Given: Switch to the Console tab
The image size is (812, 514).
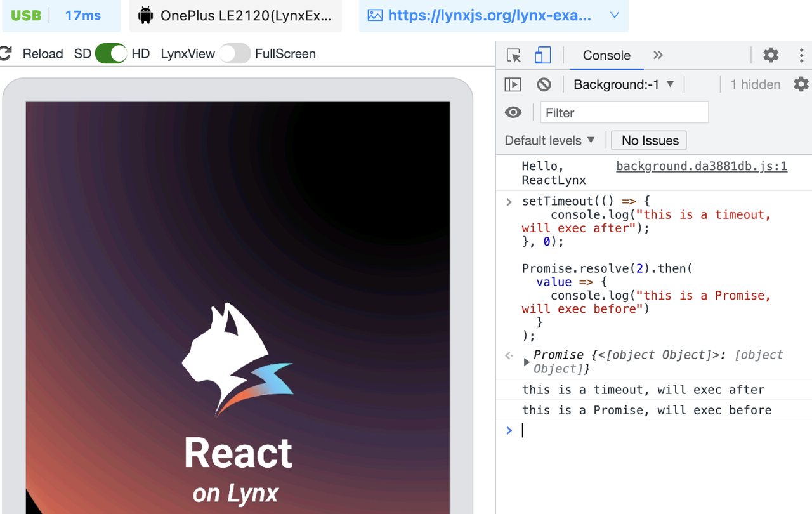Looking at the screenshot, I should [606, 55].
